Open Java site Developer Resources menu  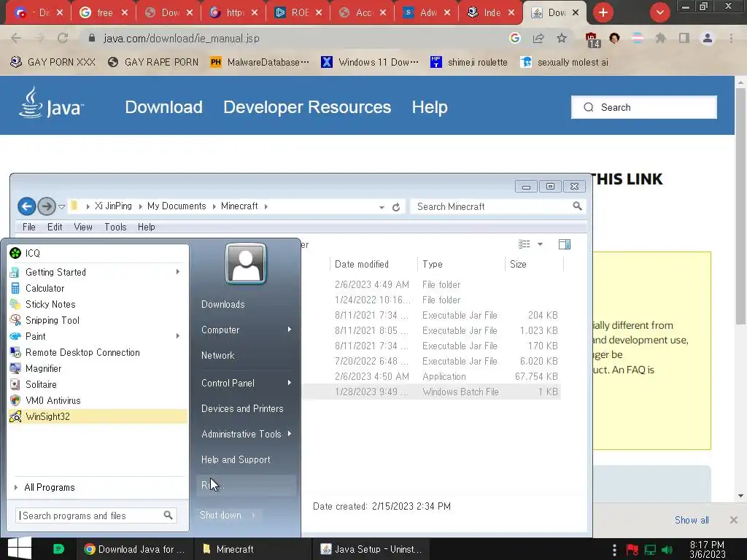pos(307,107)
